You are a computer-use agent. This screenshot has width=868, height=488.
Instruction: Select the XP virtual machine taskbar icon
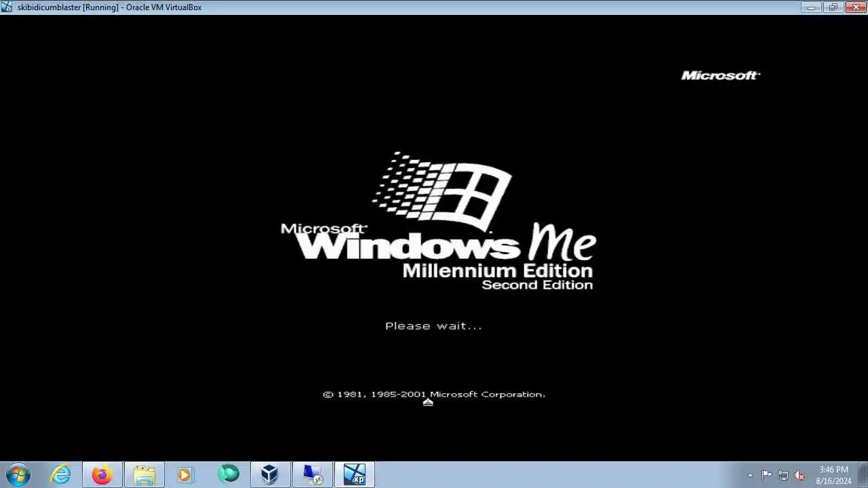click(x=355, y=474)
